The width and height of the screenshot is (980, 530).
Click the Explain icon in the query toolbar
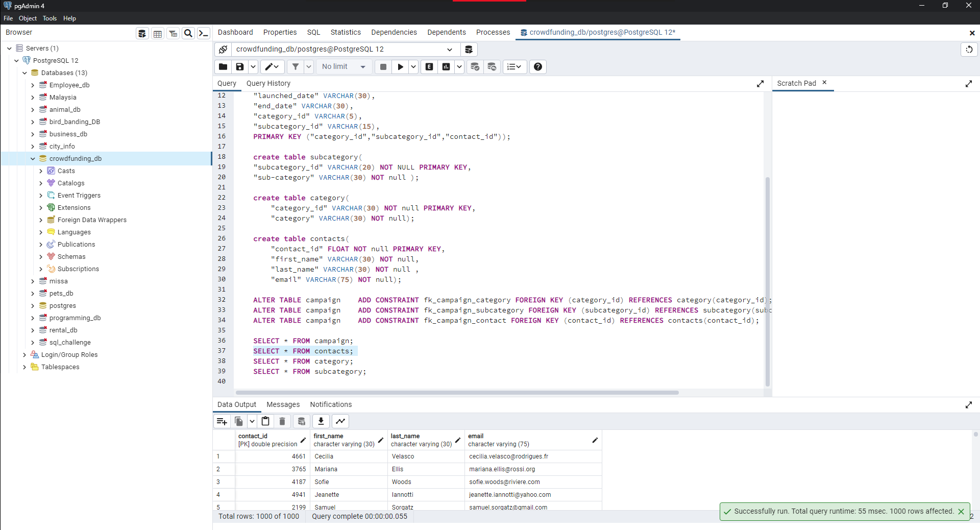(429, 66)
